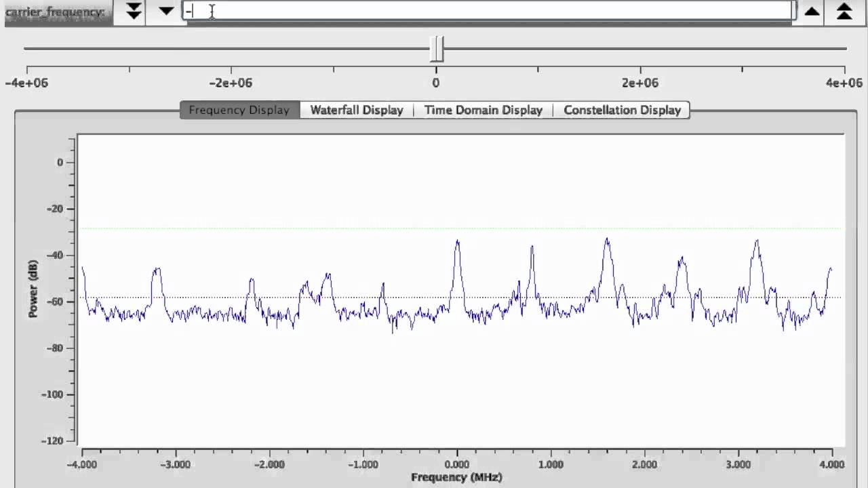
Task: Click the -4e+06 slider scale label
Action: 26,83
